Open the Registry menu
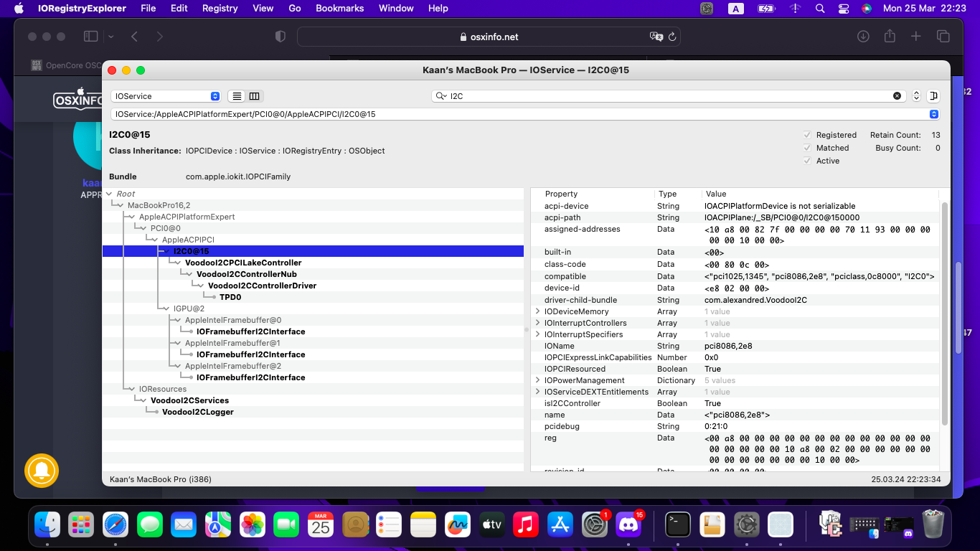 [x=220, y=9]
